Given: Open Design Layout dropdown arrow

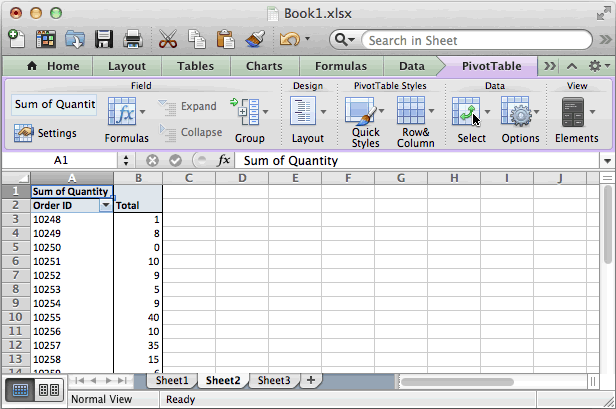Looking at the screenshot, I should [x=323, y=112].
